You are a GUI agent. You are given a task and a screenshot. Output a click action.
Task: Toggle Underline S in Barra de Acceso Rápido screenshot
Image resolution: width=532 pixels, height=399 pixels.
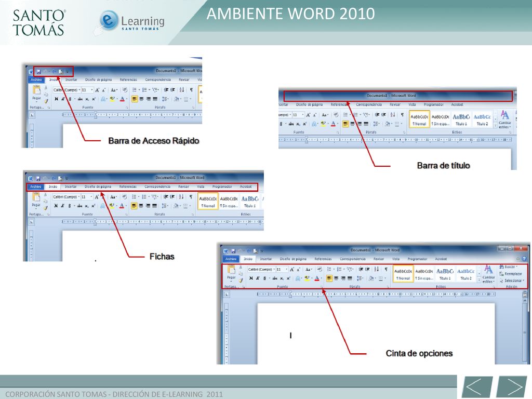tap(70, 99)
